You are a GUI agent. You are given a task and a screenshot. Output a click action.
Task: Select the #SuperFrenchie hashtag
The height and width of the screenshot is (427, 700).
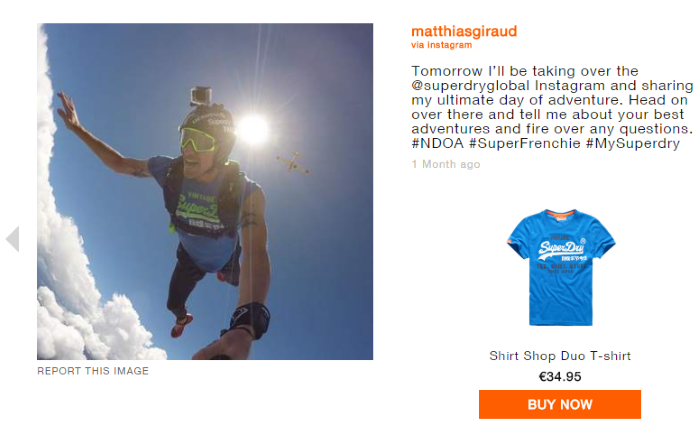525,143
